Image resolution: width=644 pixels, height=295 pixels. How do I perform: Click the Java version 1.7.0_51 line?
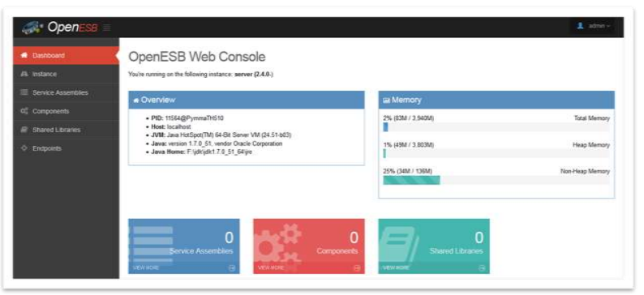[217, 143]
